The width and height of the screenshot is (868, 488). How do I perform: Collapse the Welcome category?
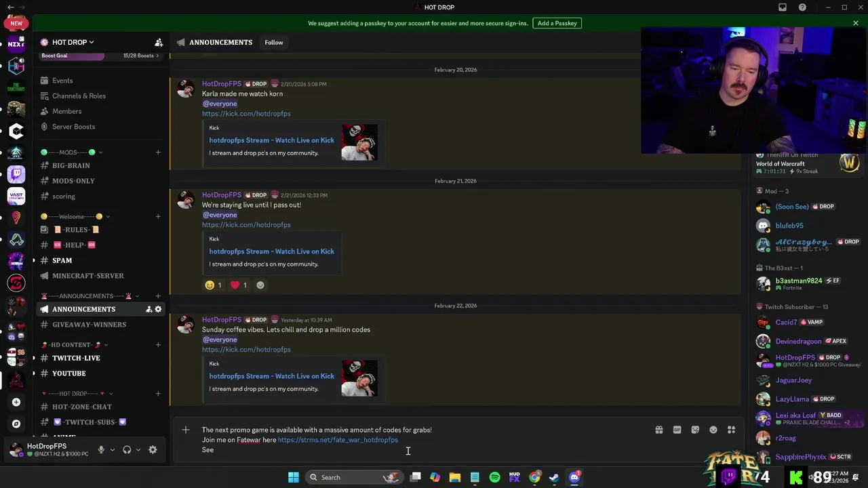(75, 216)
